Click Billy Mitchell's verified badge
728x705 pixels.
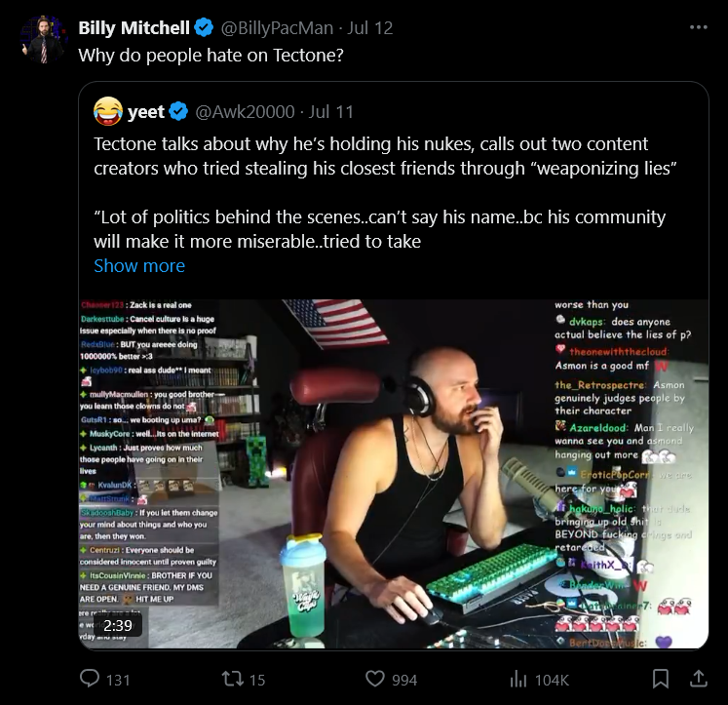204,28
